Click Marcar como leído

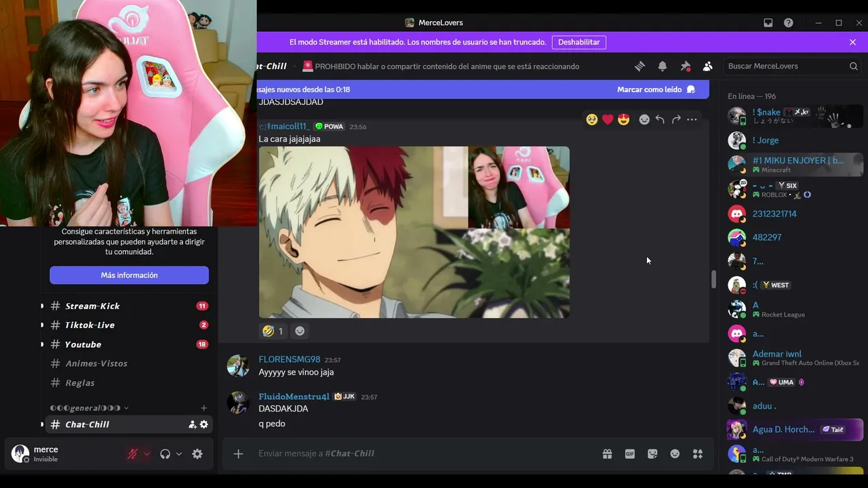[x=656, y=89]
